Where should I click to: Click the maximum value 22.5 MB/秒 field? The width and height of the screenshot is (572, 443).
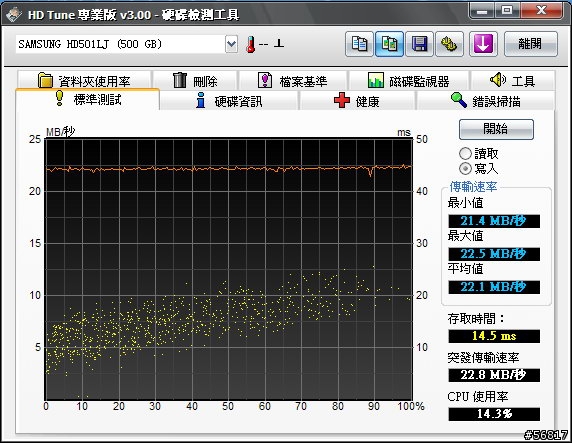pyautogui.click(x=494, y=254)
